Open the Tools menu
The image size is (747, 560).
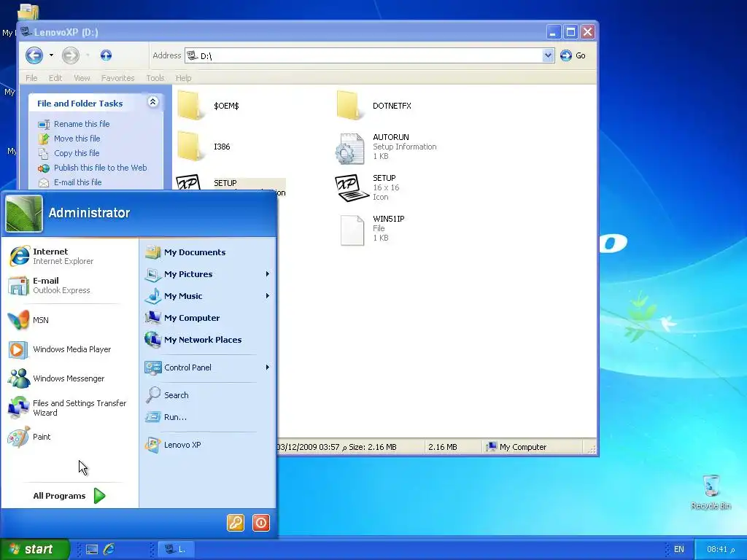(155, 78)
